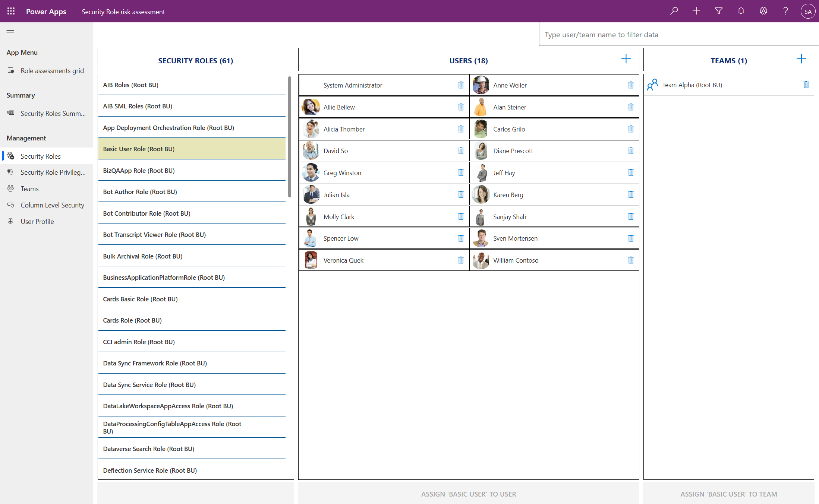Select Column Level Security under Management
The width and height of the screenshot is (819, 504).
(x=52, y=205)
